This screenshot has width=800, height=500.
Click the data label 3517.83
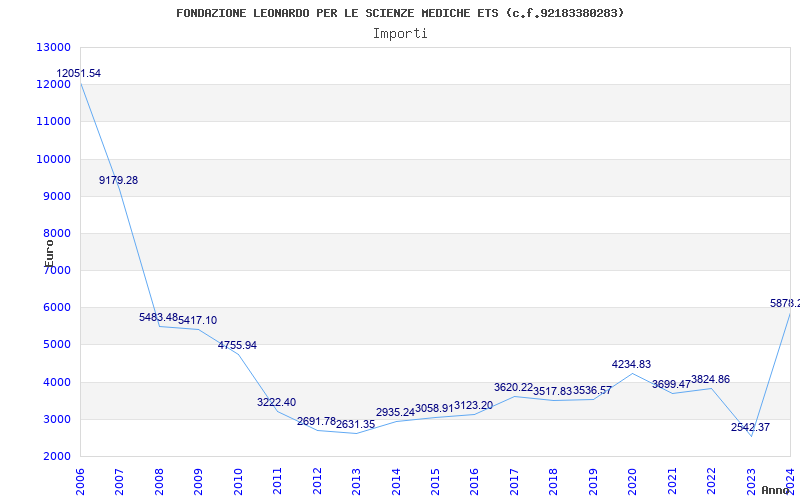553,391
